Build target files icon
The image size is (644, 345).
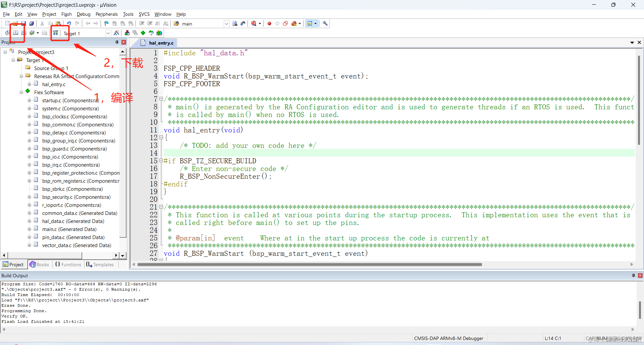point(15,33)
